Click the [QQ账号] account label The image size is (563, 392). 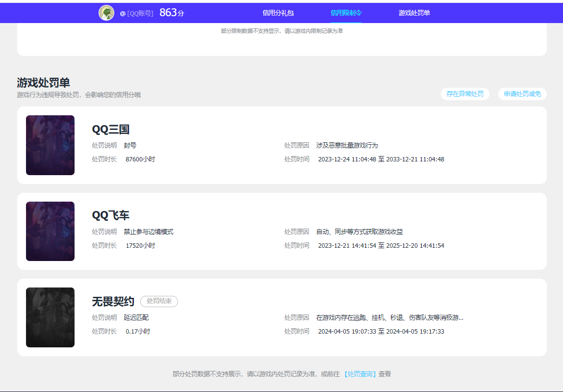[x=140, y=12]
